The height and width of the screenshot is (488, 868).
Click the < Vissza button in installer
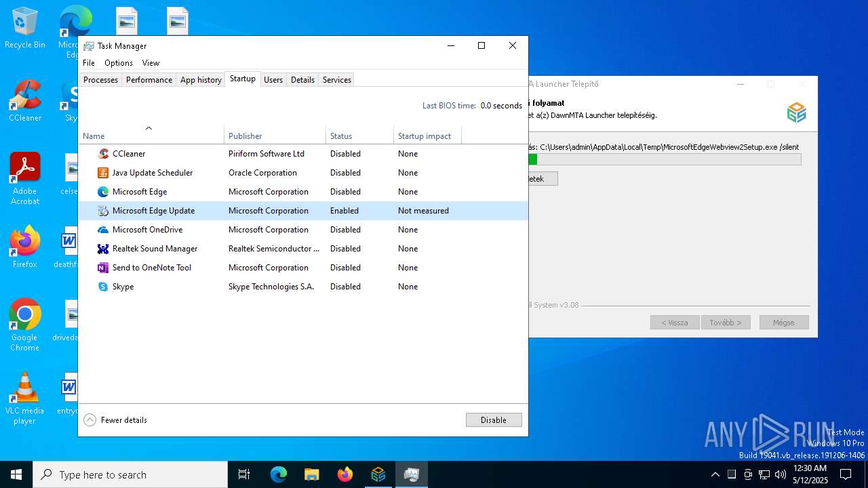pyautogui.click(x=675, y=323)
